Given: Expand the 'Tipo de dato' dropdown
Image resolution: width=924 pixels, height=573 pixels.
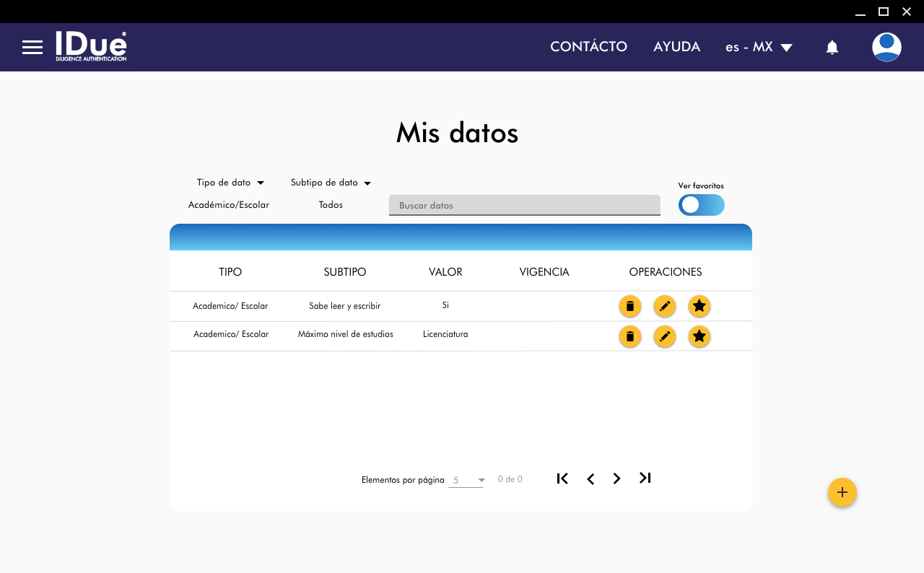Looking at the screenshot, I should click(230, 183).
